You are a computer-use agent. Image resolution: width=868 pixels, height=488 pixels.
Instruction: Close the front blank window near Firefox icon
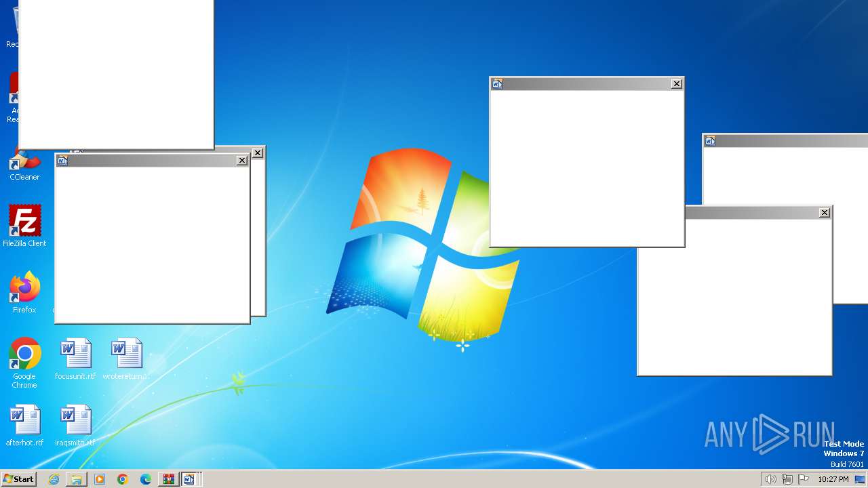coord(242,161)
